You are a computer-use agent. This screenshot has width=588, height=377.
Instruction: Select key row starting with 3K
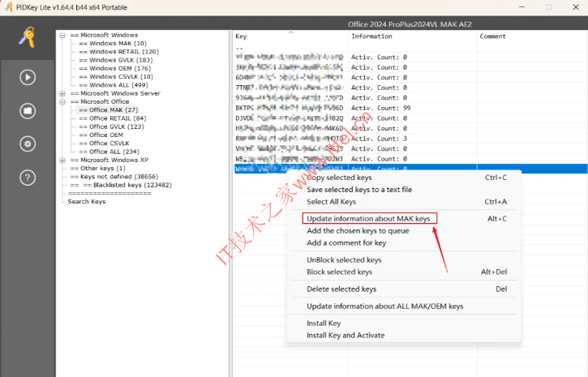(410, 67)
